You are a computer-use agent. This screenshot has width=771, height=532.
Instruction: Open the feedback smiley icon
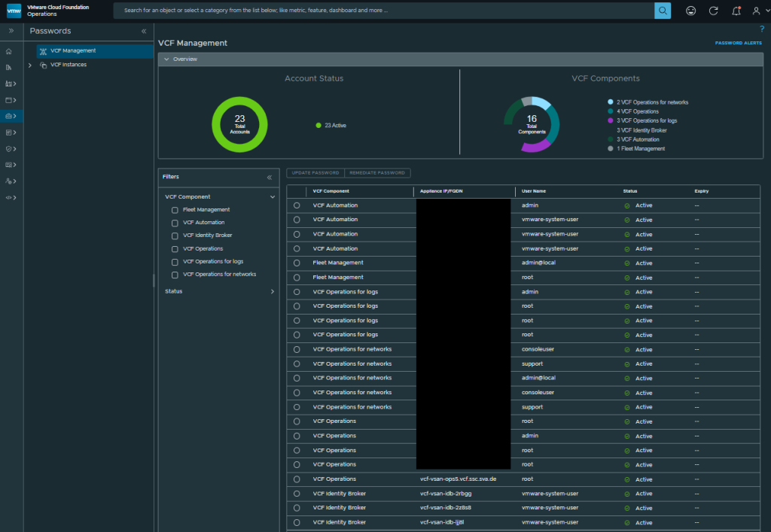pos(691,11)
